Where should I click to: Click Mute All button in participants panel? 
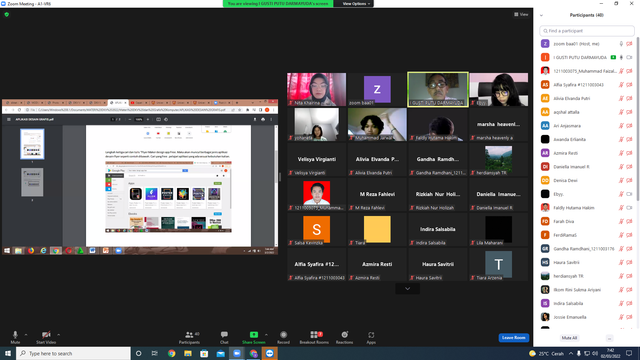569,338
